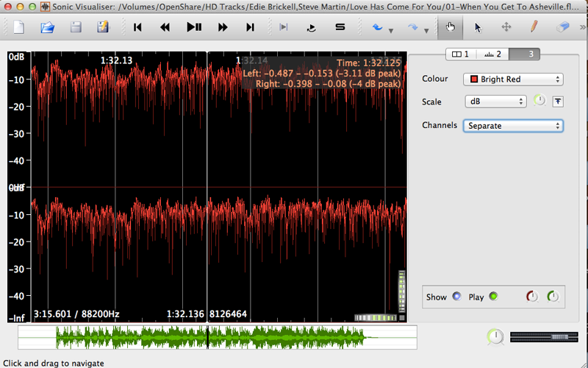588x368 pixels.
Task: Click the Redo arrow
Action: click(413, 27)
